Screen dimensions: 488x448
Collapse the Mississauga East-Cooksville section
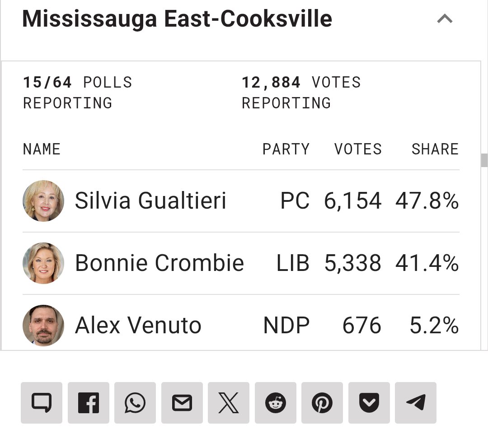[445, 19]
